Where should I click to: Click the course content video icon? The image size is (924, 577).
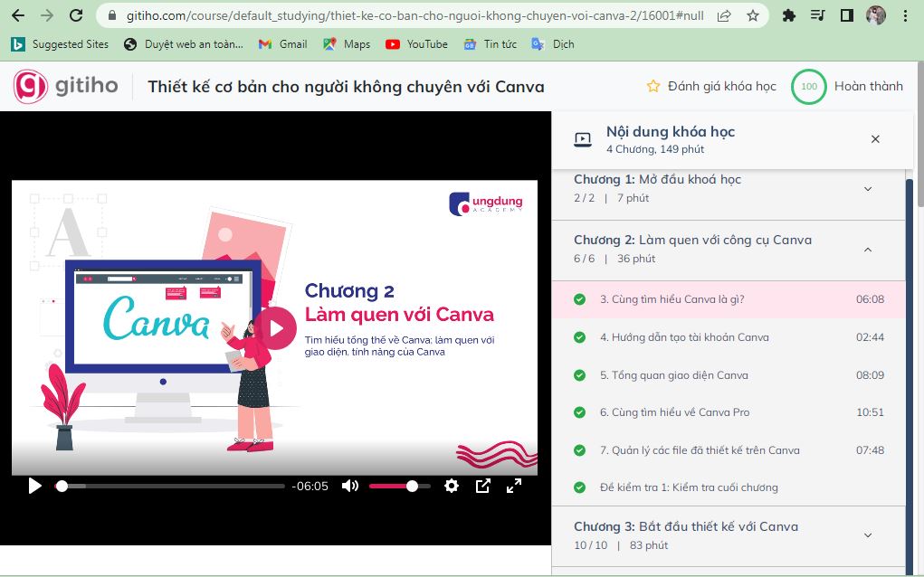(583, 139)
